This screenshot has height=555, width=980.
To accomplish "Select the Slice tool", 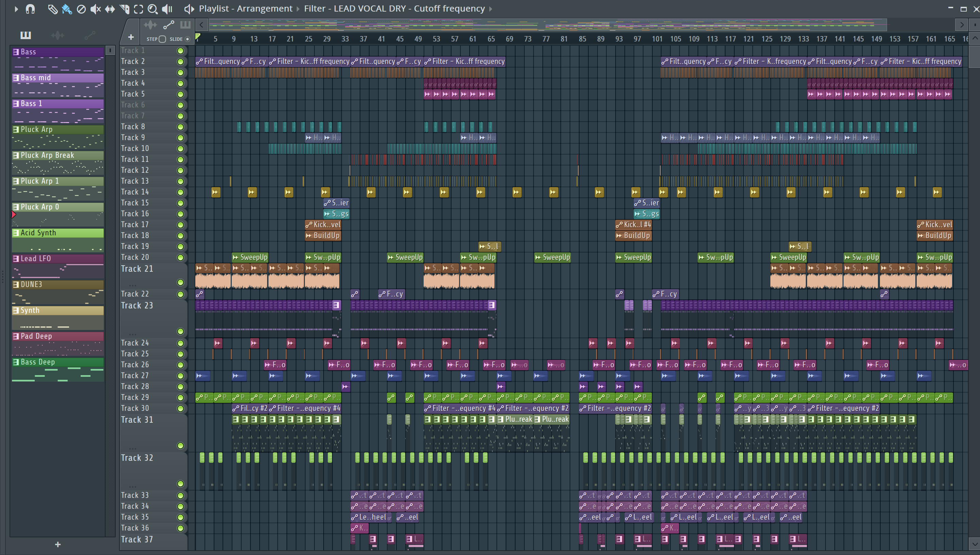I will click(124, 9).
